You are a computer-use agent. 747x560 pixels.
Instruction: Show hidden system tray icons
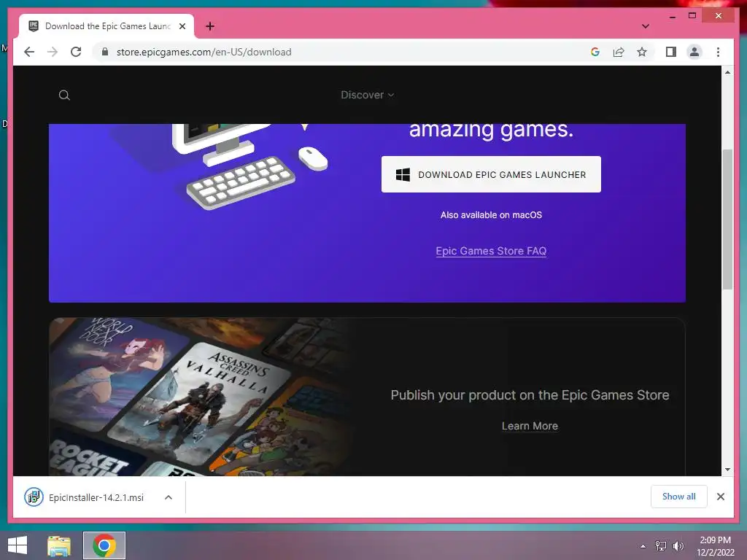(x=643, y=546)
